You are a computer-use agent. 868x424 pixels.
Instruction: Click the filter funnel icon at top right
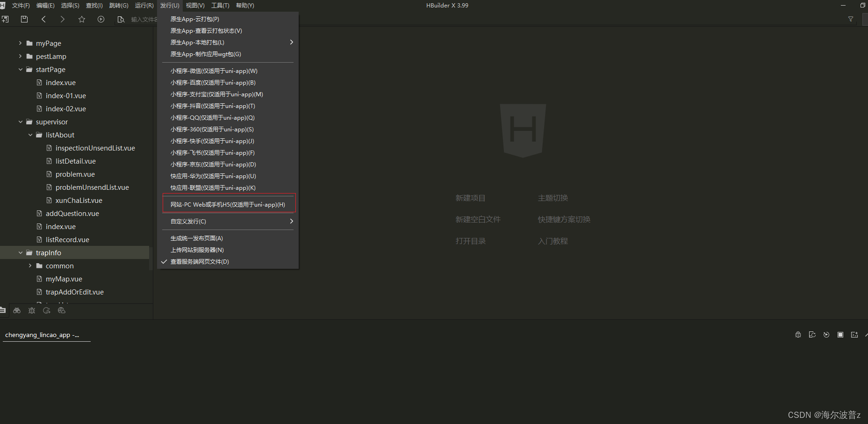point(850,19)
